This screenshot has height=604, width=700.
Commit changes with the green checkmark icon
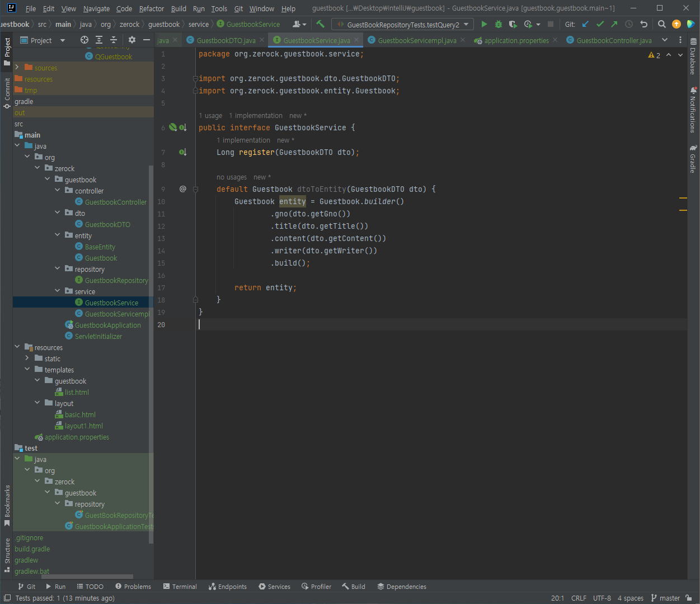coord(600,24)
